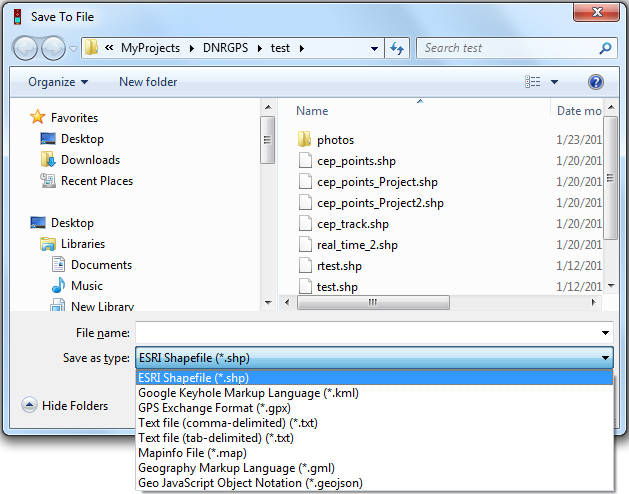
Task: Click the Forward navigation arrow
Action: pos(53,48)
